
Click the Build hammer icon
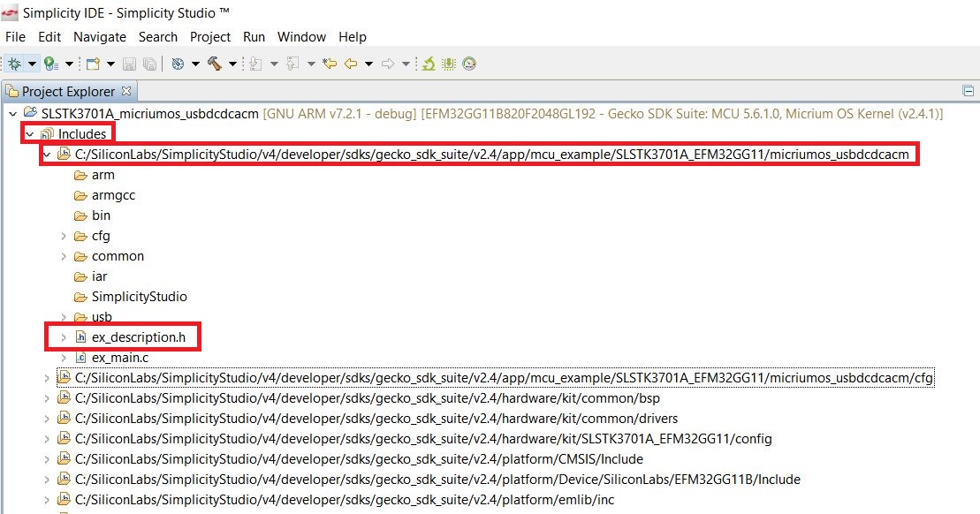pos(215,64)
